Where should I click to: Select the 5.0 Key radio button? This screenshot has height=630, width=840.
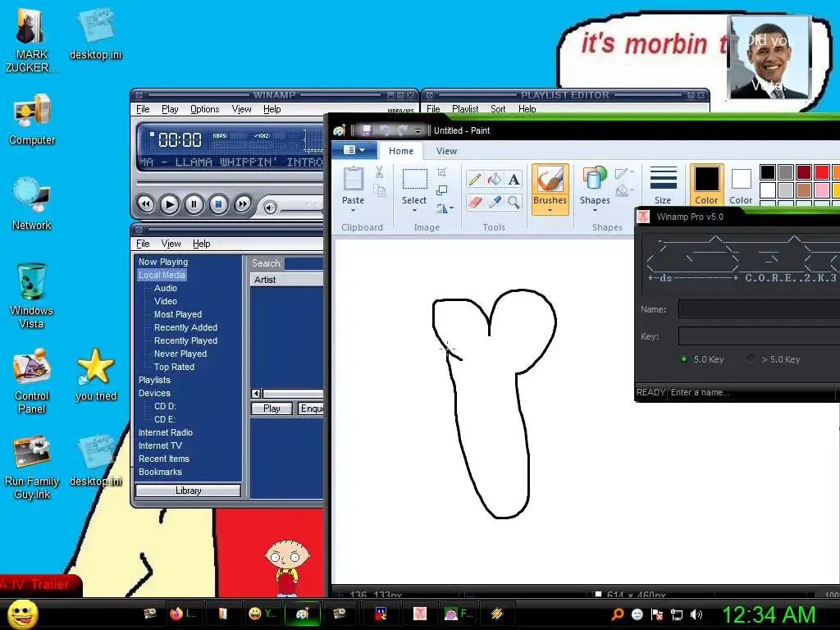click(684, 359)
